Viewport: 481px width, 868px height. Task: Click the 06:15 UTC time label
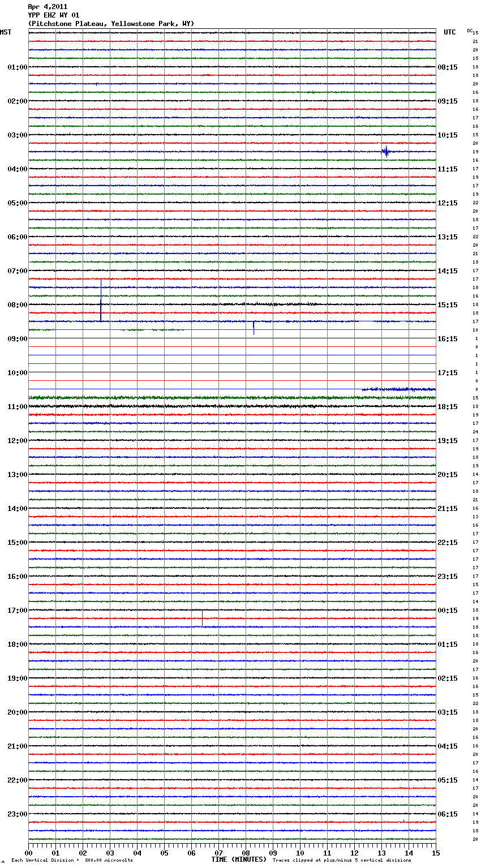448,814
